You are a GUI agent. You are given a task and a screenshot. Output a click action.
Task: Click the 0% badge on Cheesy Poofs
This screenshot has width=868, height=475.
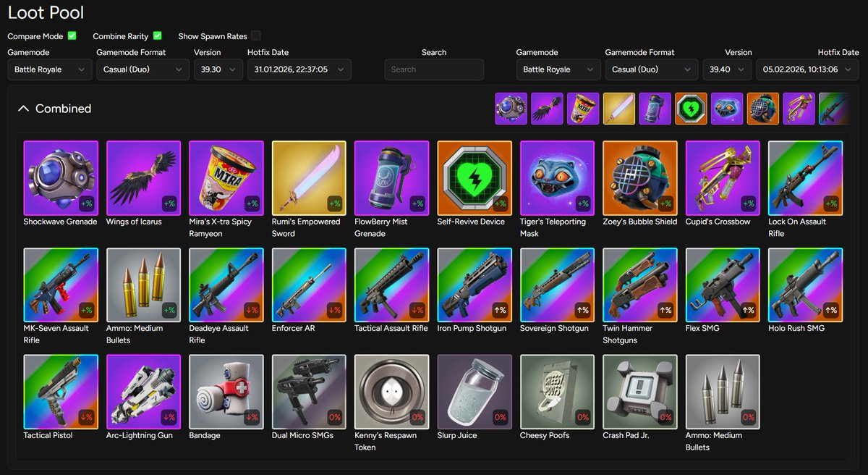(583, 417)
